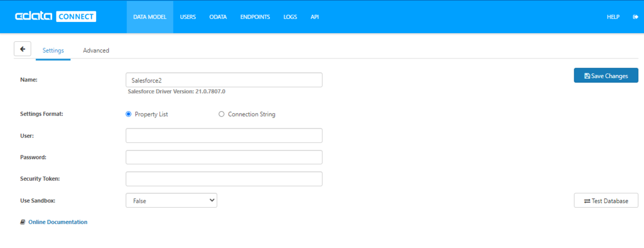This screenshot has width=644, height=248.
Task: Focus the Password input field
Action: click(224, 157)
